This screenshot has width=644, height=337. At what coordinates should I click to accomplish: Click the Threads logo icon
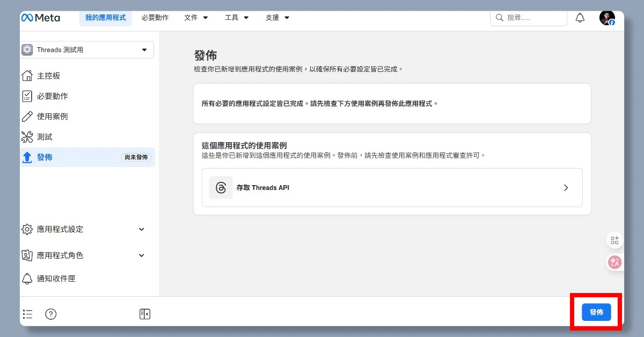tap(221, 188)
